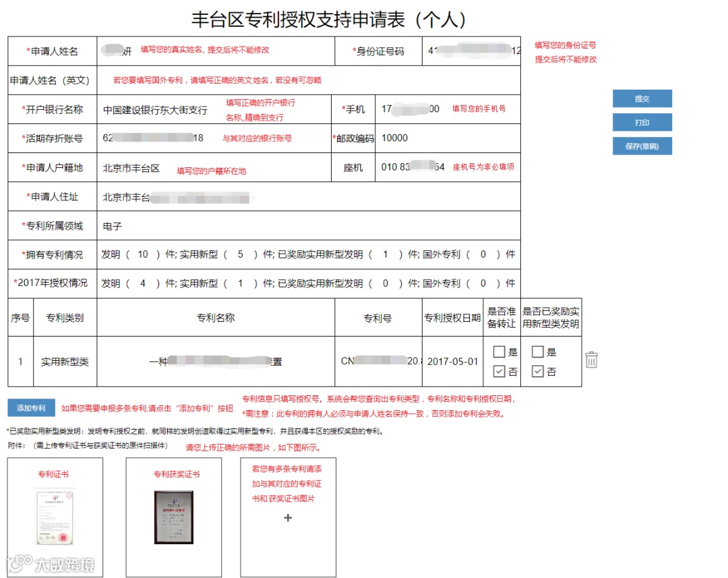Viewport: 728px width, 578px height.
Task: Check 是 under 是否准备转让
Action: 499,352
